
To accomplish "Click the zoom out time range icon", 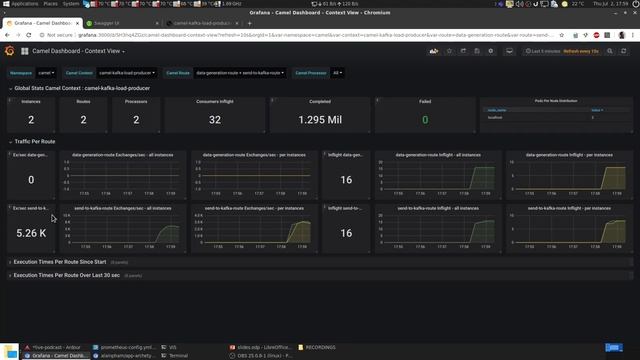I will [x=609, y=51].
